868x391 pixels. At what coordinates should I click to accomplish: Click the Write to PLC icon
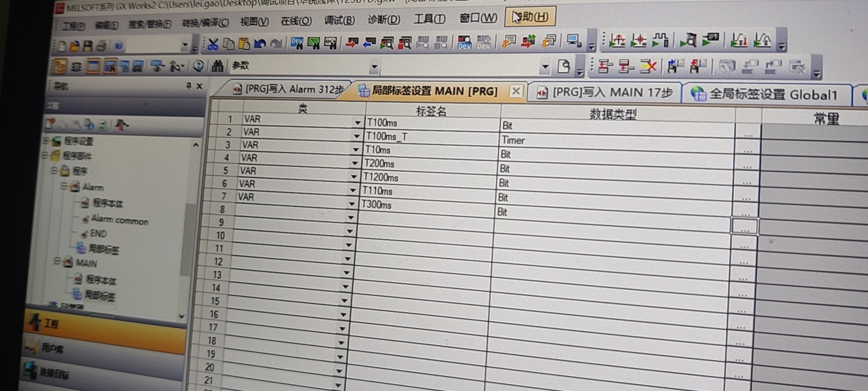click(352, 43)
